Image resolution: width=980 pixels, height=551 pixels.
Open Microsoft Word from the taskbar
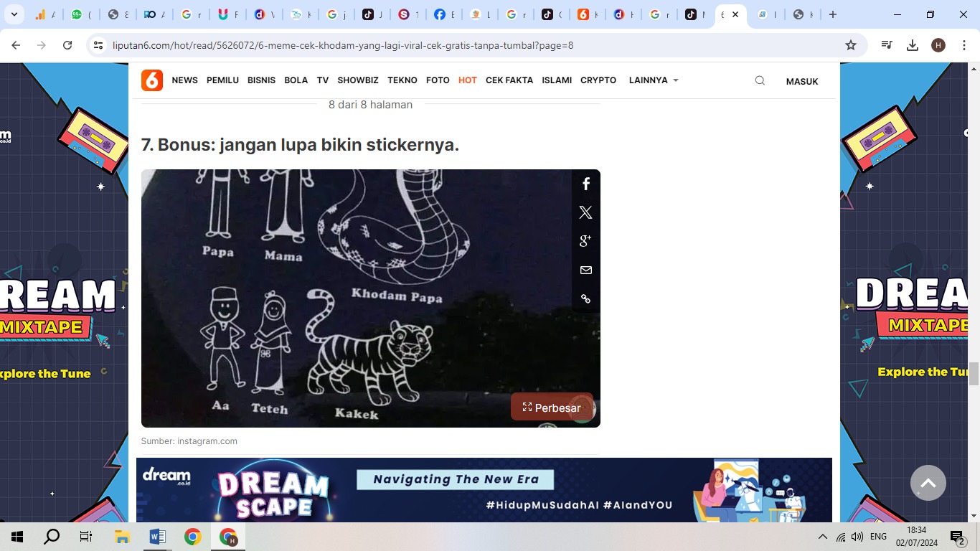click(x=157, y=536)
